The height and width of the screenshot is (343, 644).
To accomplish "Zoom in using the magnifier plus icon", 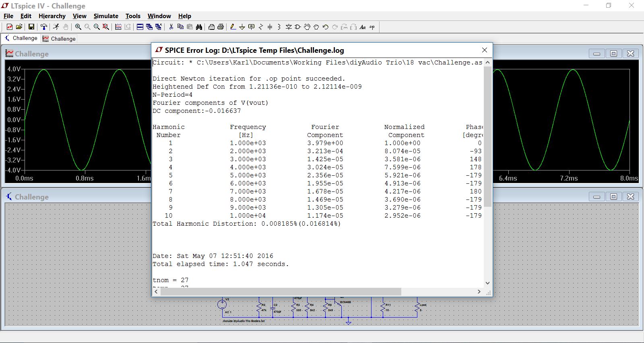I will [x=78, y=27].
